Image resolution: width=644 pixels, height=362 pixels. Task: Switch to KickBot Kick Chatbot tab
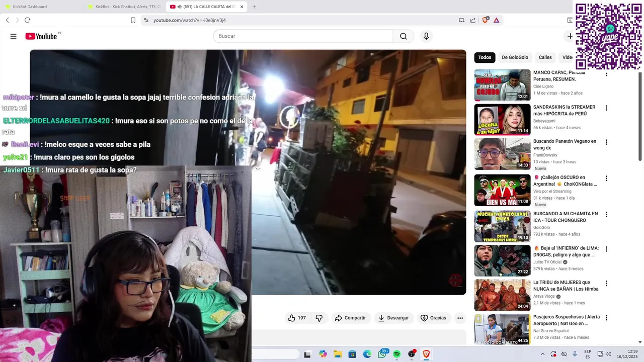coord(124,7)
